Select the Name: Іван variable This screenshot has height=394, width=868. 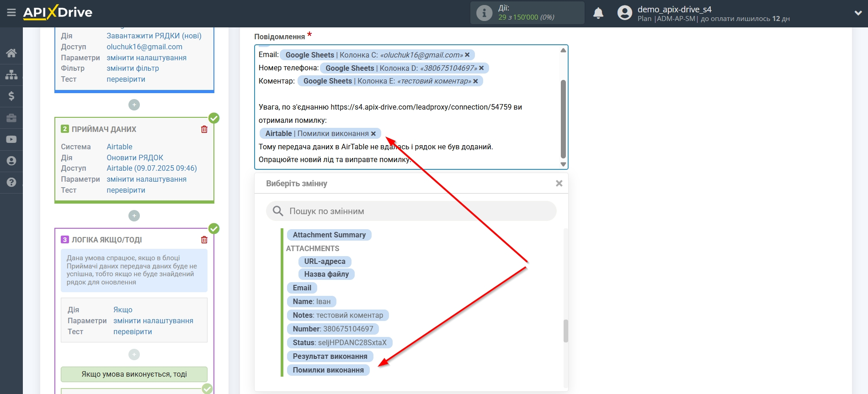312,301
